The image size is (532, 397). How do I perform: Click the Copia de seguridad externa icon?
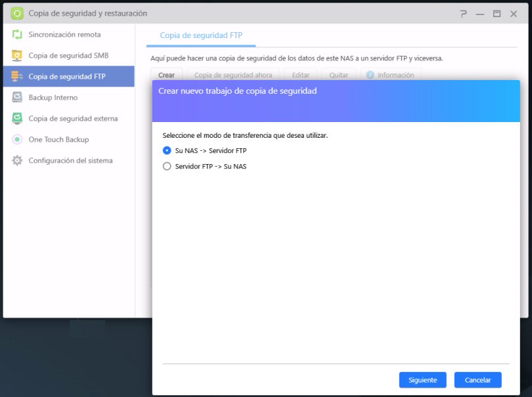pos(17,118)
